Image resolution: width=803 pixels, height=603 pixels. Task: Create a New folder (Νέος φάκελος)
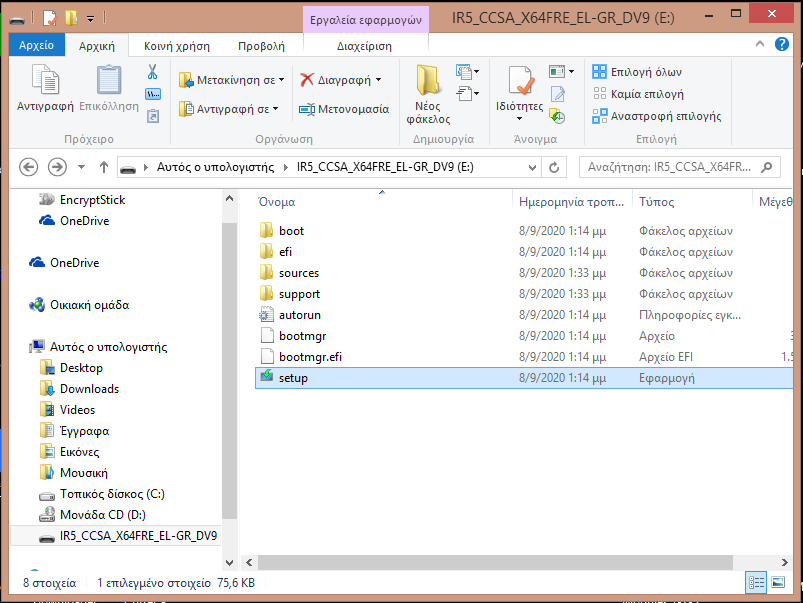(x=428, y=95)
